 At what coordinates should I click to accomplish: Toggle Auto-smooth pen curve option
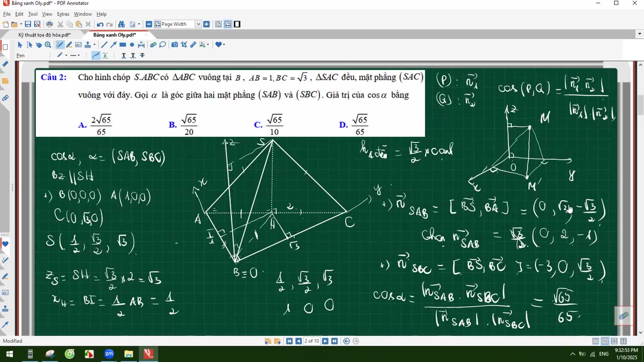coord(96,55)
